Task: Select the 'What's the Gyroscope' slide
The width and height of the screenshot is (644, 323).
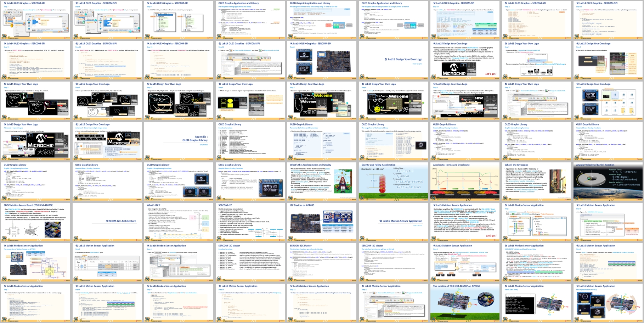Action: tap(537, 182)
